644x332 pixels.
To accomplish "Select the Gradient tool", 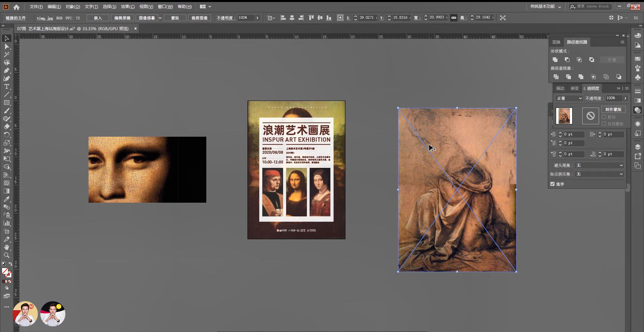I will 6,191.
